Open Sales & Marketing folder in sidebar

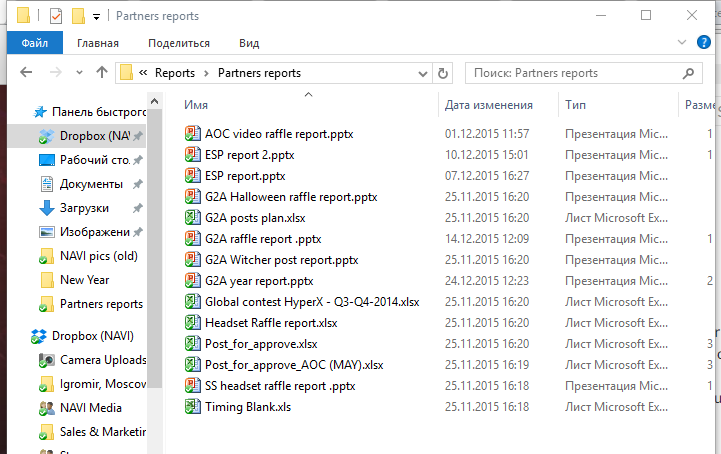pos(103,431)
